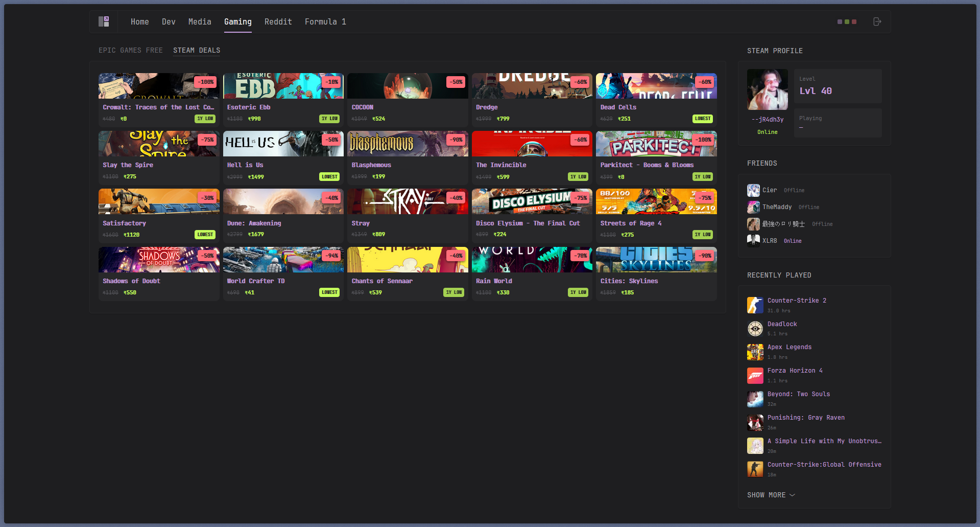Click the Punishing: Gray Raven game icon

(755, 422)
